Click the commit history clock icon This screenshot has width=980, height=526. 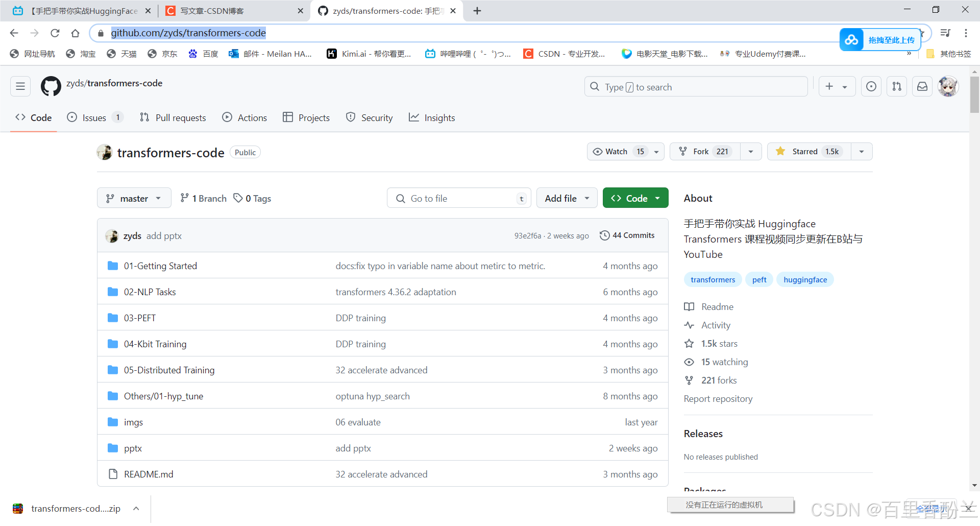pyautogui.click(x=604, y=235)
